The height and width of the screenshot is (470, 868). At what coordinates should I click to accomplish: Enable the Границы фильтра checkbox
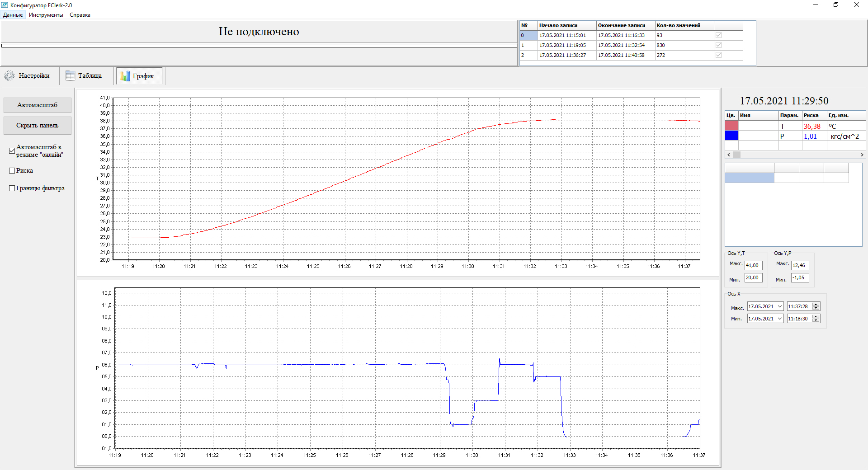click(12, 188)
